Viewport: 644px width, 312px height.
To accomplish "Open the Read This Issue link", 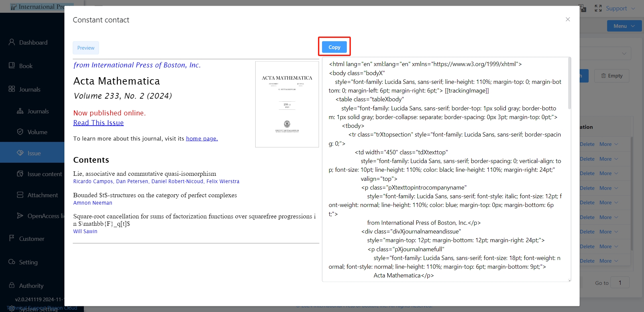I will coord(99,123).
